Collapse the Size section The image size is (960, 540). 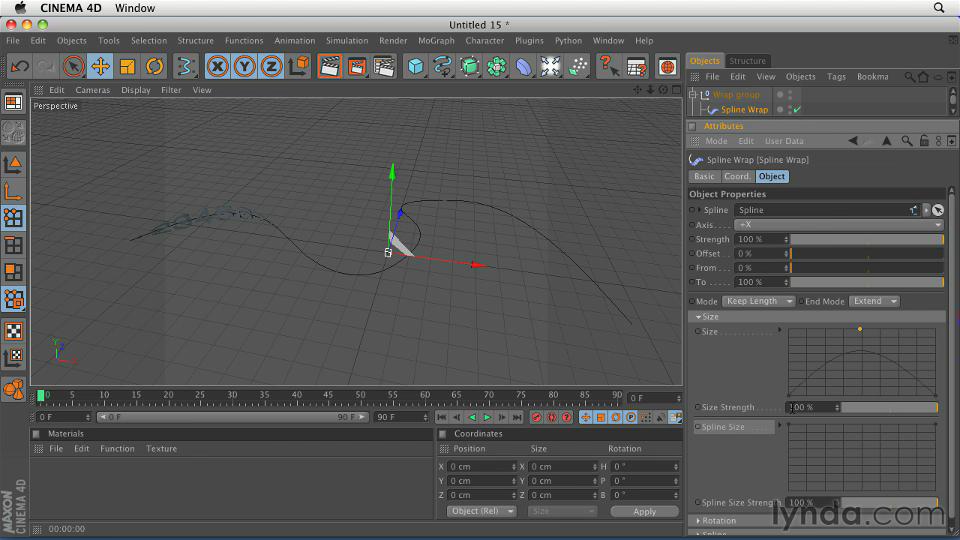tap(699, 317)
